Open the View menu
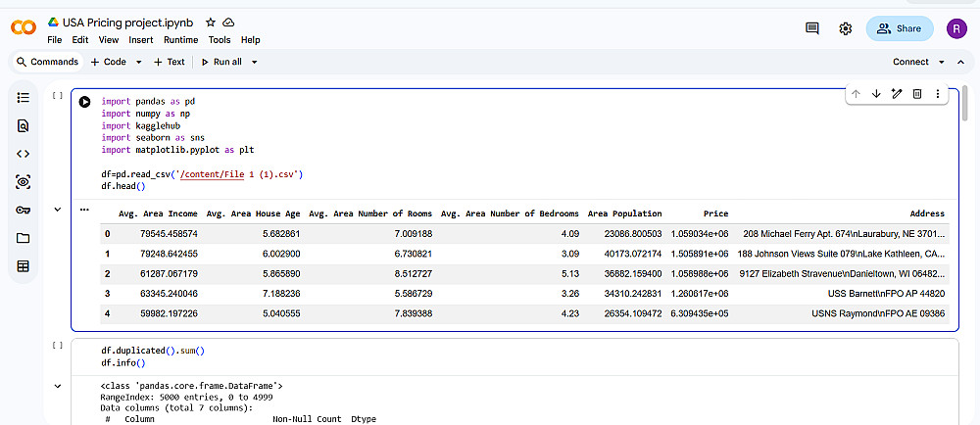 point(108,40)
